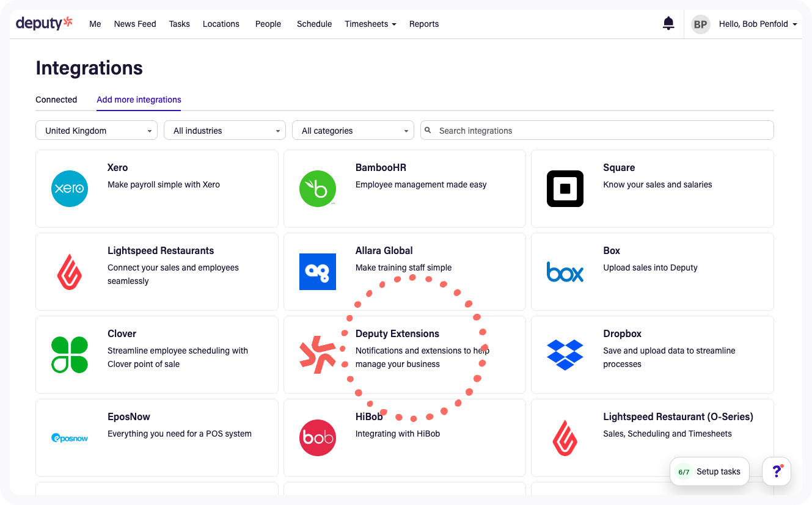
Task: Open Locations in navigation
Action: pos(221,24)
